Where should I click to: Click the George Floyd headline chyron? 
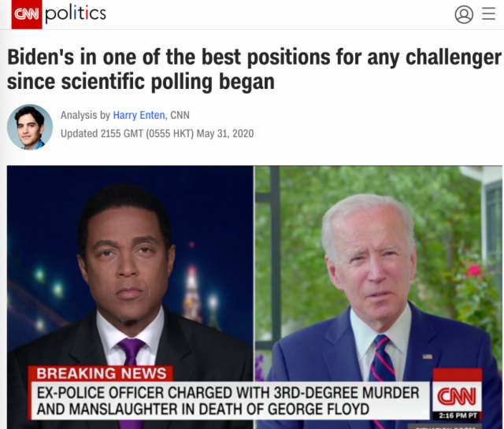(229, 401)
